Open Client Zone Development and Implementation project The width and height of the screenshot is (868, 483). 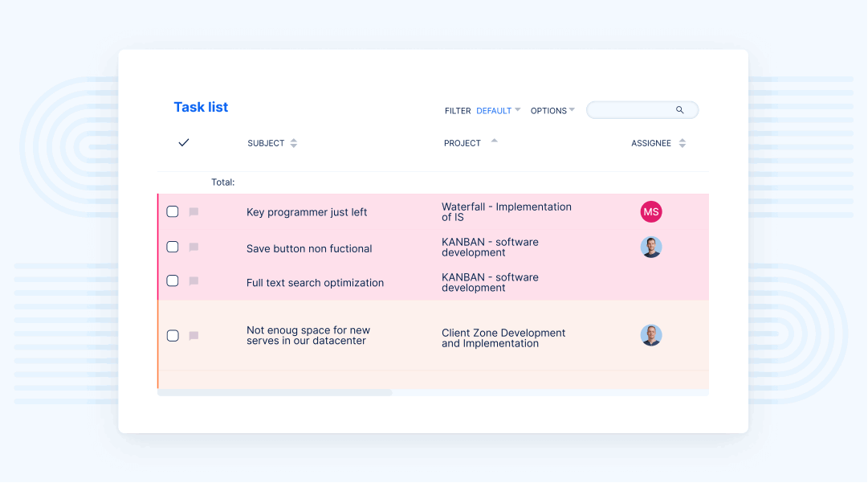click(503, 338)
